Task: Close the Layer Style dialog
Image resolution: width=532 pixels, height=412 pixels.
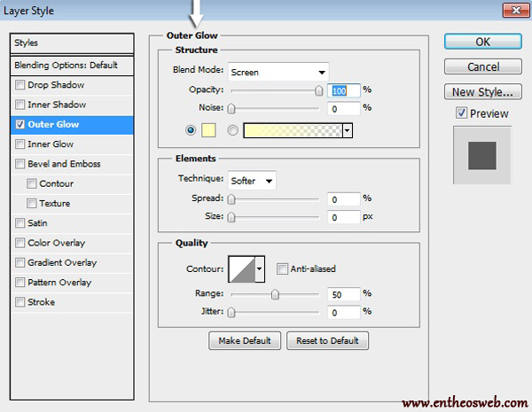Action: [512, 11]
